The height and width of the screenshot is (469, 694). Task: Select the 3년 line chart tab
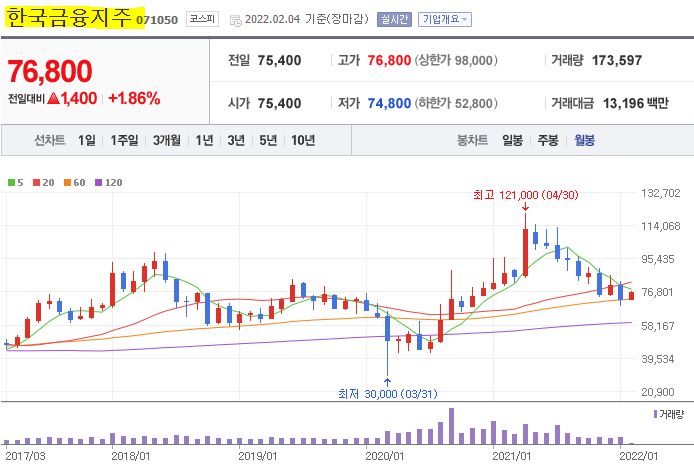pyautogui.click(x=236, y=140)
